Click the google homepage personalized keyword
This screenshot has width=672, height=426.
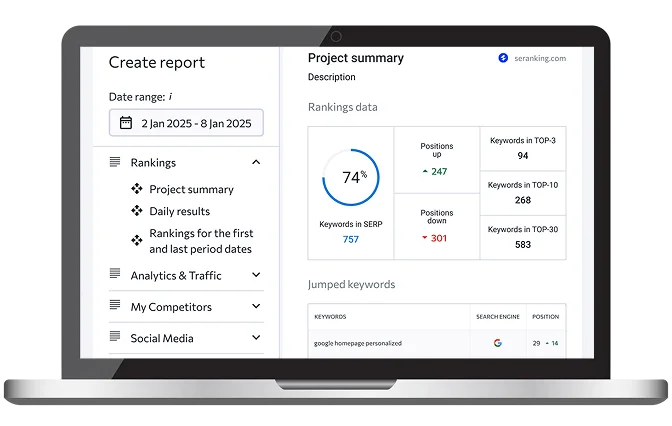pos(358,343)
